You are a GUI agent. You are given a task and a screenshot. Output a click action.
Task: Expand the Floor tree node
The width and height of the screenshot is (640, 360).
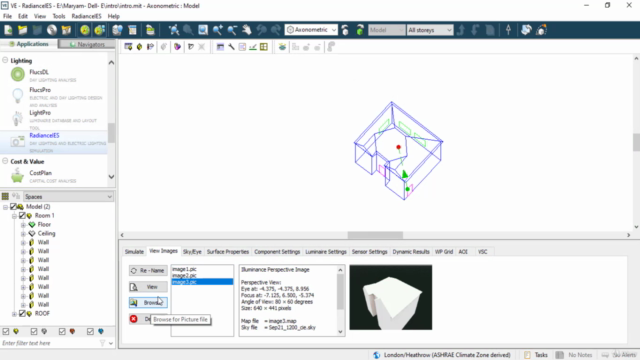coord(23,224)
